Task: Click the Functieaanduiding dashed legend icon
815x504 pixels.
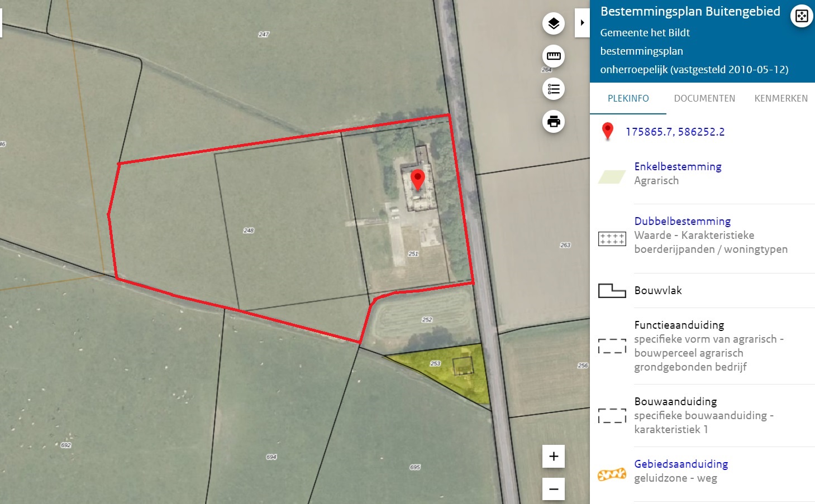Action: click(612, 346)
